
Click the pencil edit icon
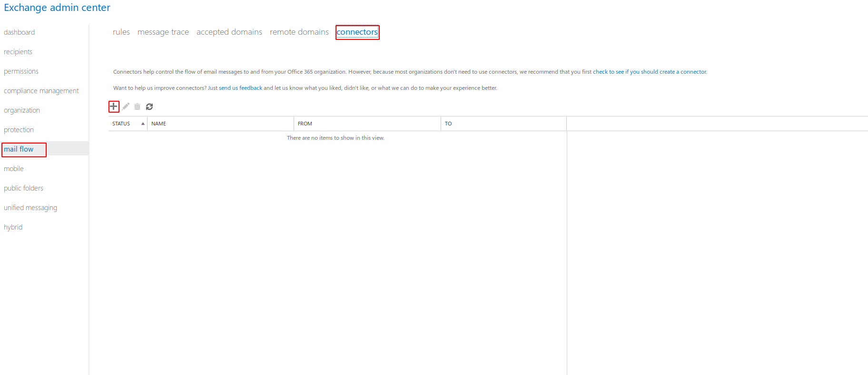(126, 106)
